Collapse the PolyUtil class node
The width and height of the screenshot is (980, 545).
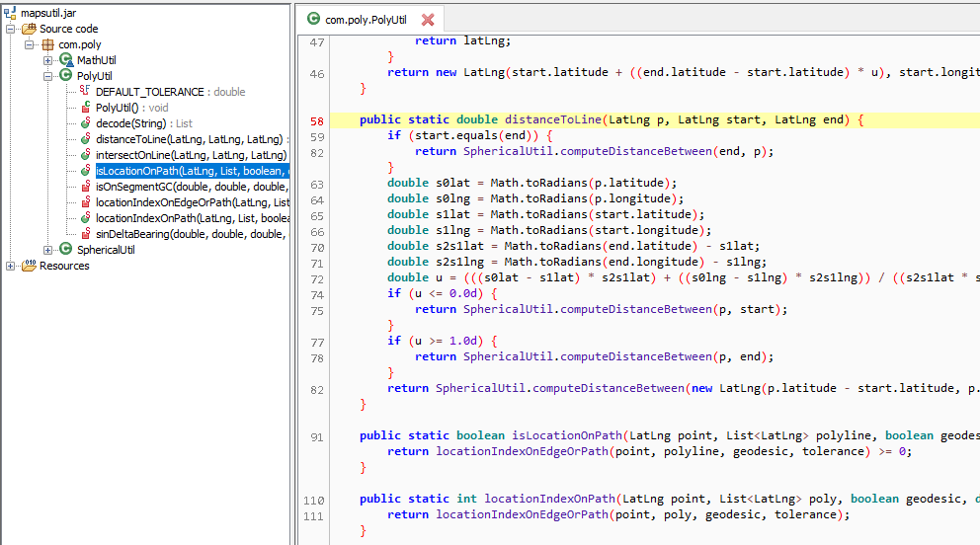(x=47, y=76)
